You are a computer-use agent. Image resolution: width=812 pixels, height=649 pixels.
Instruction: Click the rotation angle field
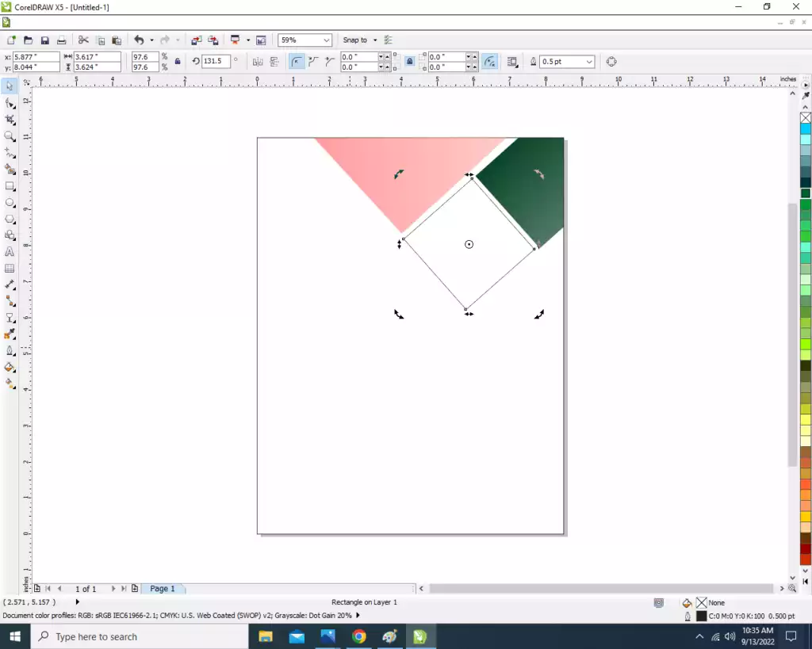coord(216,61)
